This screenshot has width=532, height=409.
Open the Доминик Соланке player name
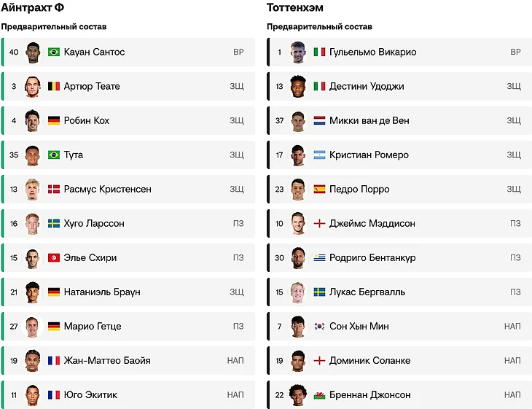[369, 361]
